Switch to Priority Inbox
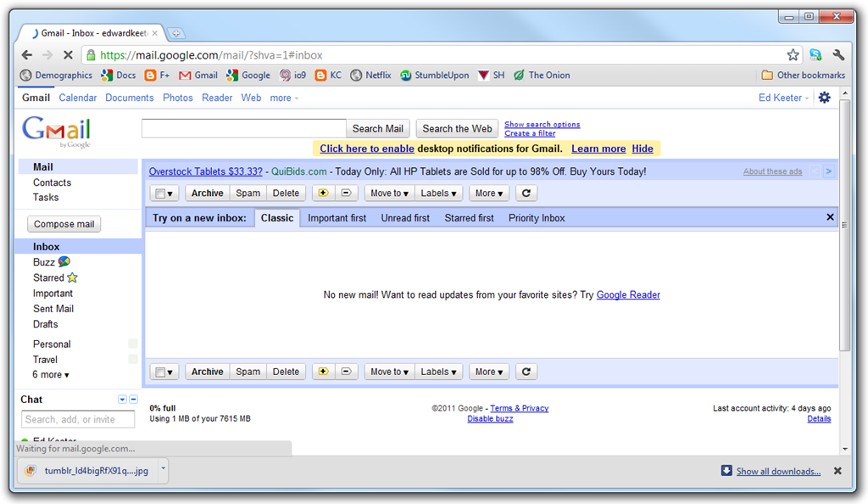 (537, 218)
